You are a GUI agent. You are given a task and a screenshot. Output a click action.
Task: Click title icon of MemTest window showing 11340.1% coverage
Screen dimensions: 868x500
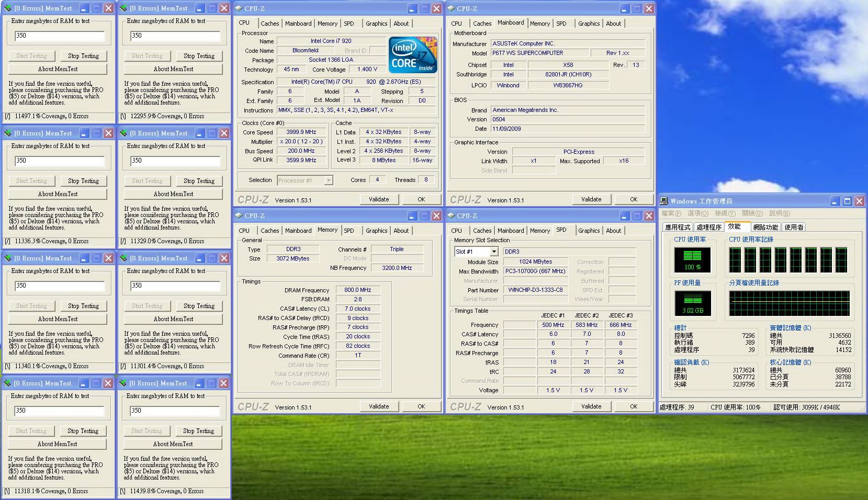point(8,258)
